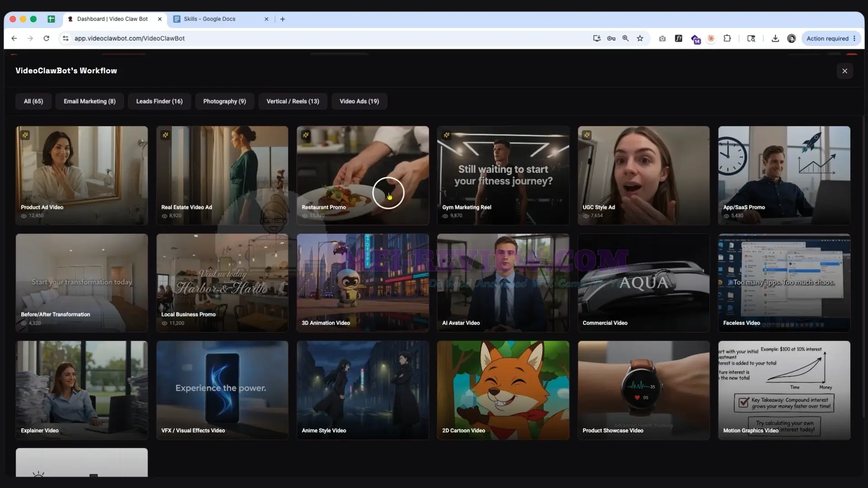This screenshot has width=868, height=488.
Task: Select the Motion Graphics Video card
Action: pyautogui.click(x=784, y=390)
